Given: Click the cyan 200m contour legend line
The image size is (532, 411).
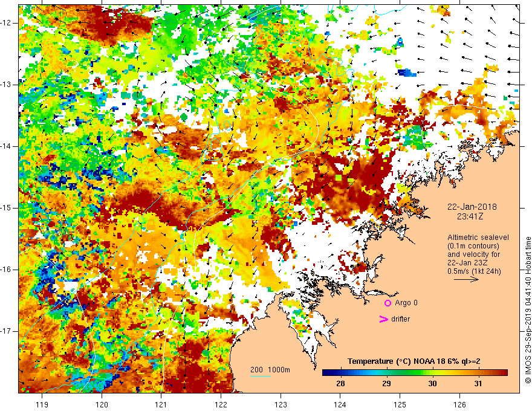Looking at the screenshot, I should tap(260, 376).
